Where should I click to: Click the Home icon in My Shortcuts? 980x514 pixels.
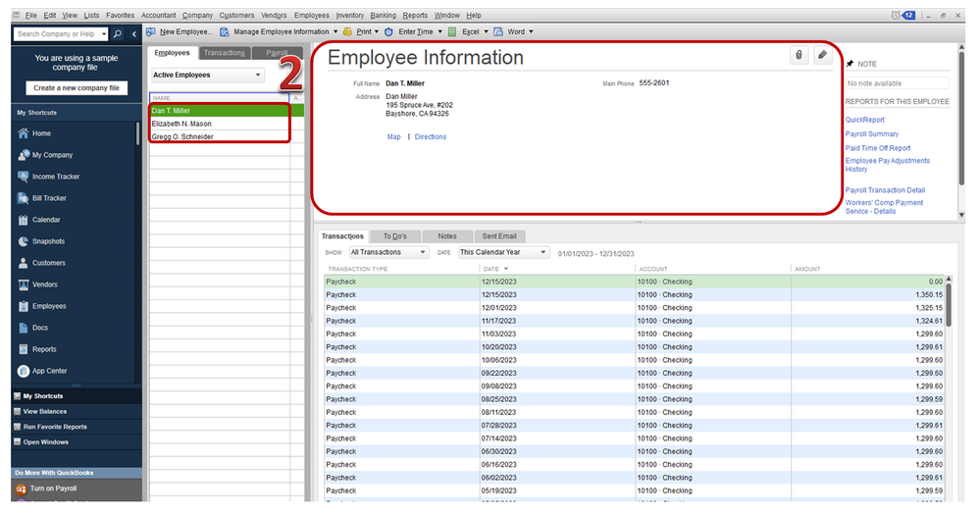coord(24,133)
